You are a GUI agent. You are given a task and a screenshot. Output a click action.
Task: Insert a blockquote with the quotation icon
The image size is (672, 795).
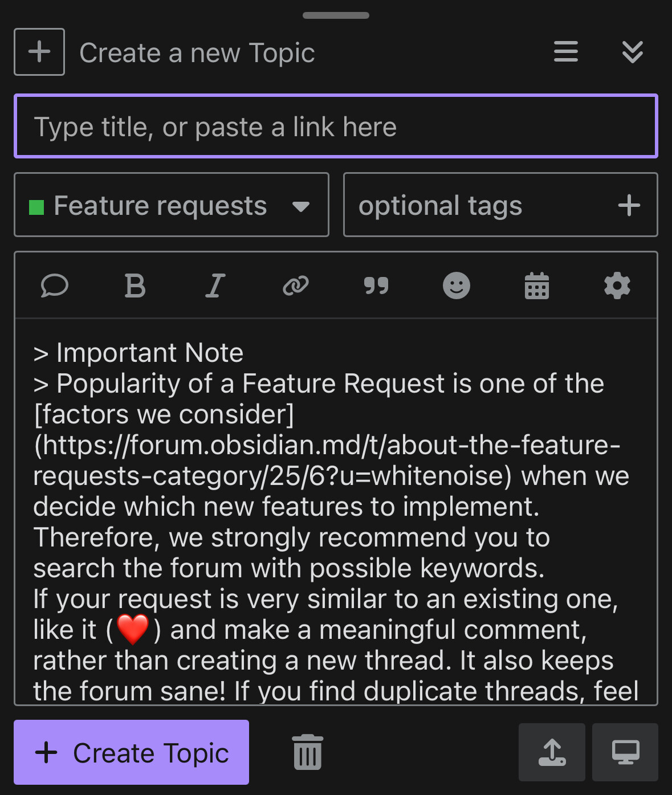click(376, 286)
